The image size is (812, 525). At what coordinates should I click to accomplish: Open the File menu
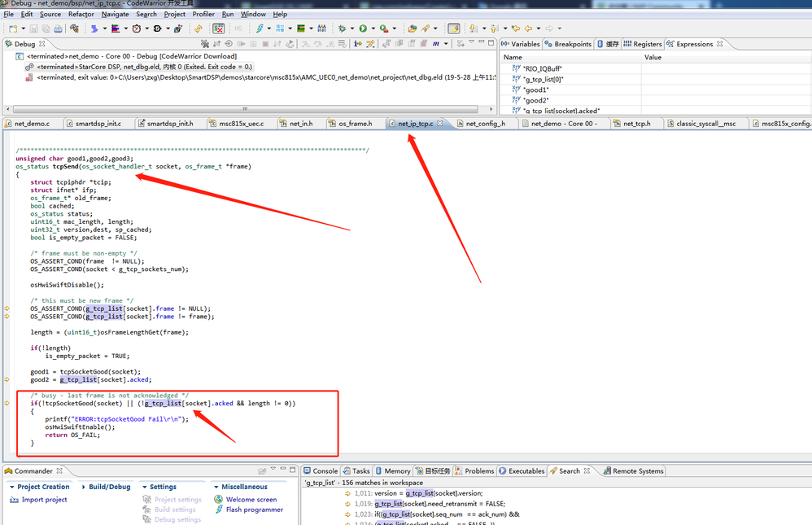(8, 14)
